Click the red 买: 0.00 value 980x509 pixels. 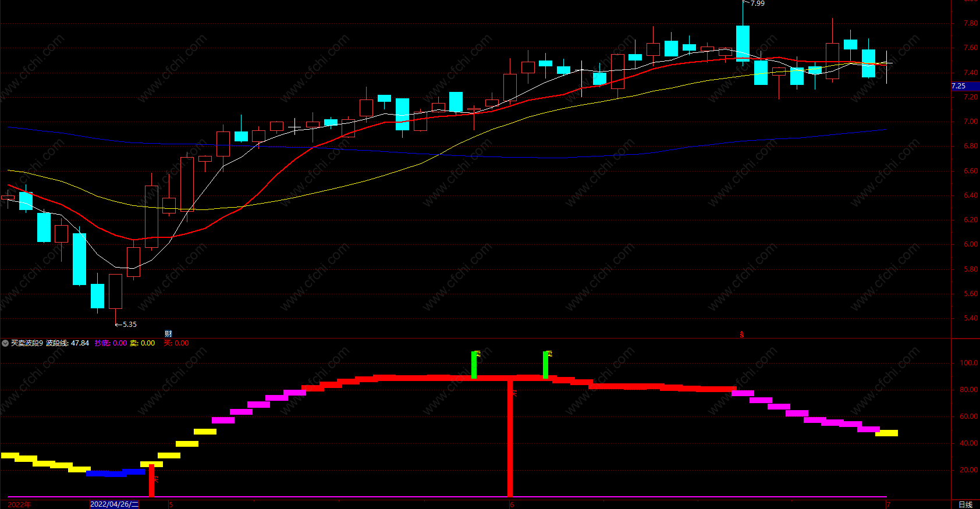coord(176,343)
